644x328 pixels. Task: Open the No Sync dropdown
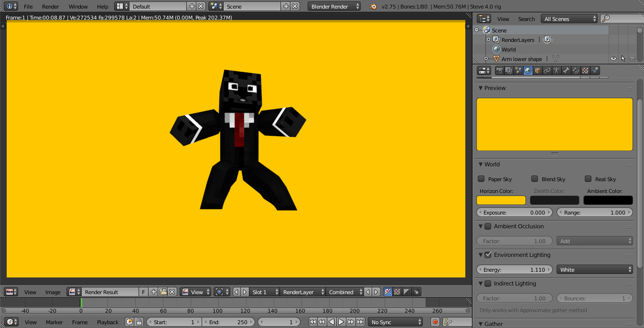pyautogui.click(x=396, y=322)
